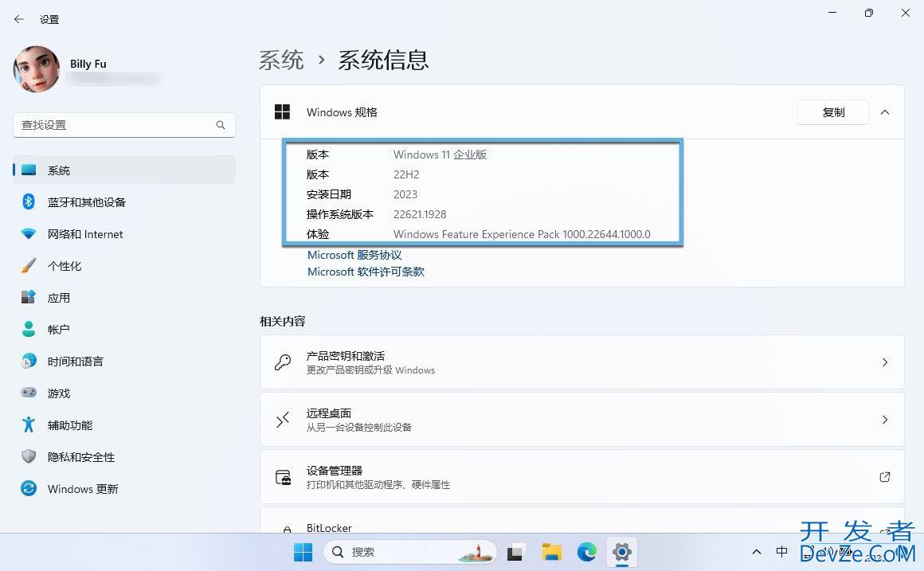Select the Windows Feature Experience Pack text

pos(522,234)
